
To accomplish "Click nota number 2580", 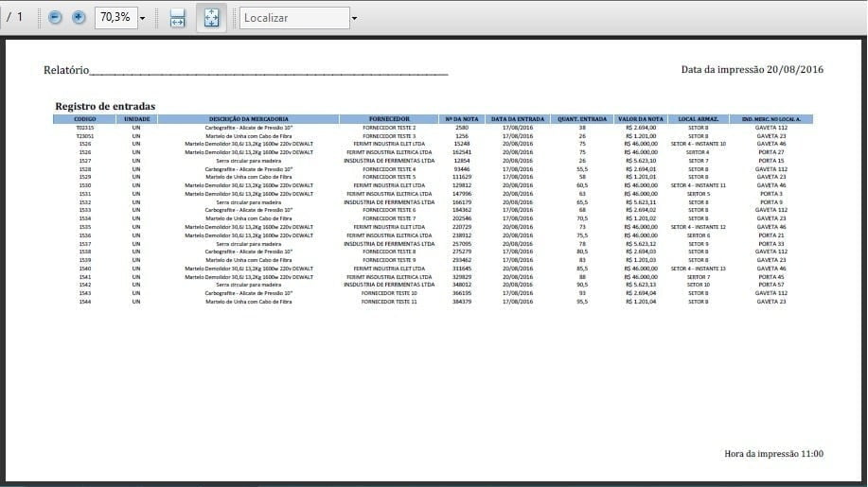I will tap(462, 128).
